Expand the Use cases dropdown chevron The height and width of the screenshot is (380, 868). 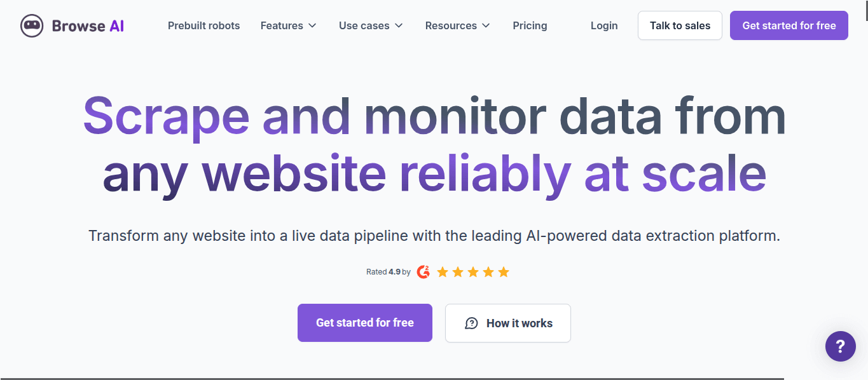tap(399, 25)
